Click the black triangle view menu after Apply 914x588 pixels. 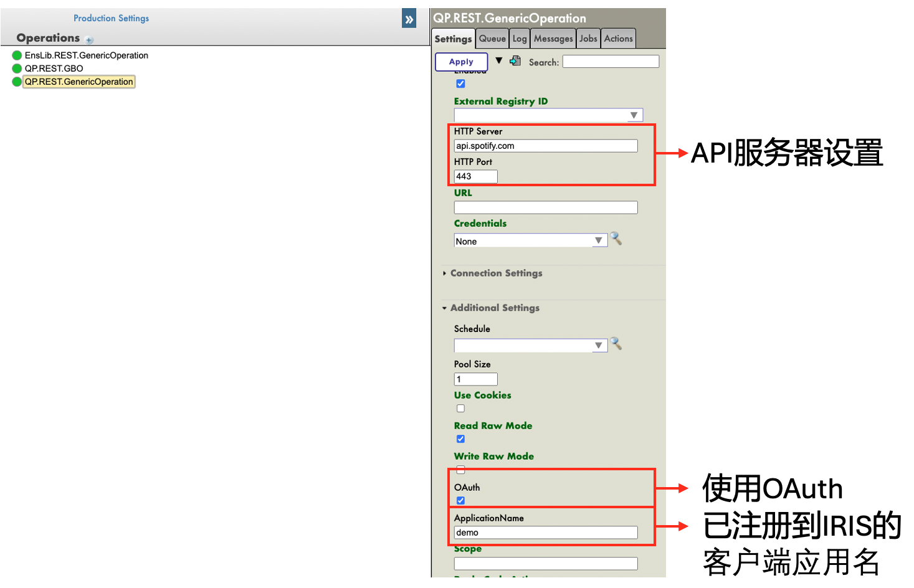(x=498, y=61)
